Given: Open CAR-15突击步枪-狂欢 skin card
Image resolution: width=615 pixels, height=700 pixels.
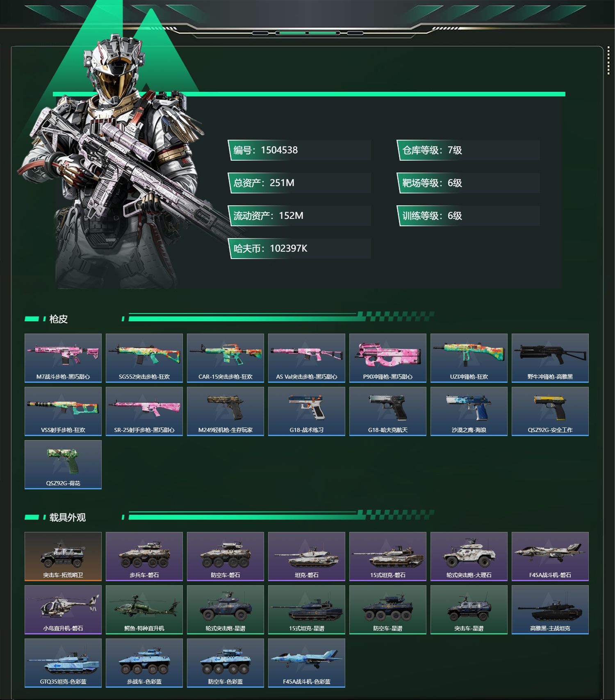Looking at the screenshot, I should click(225, 358).
